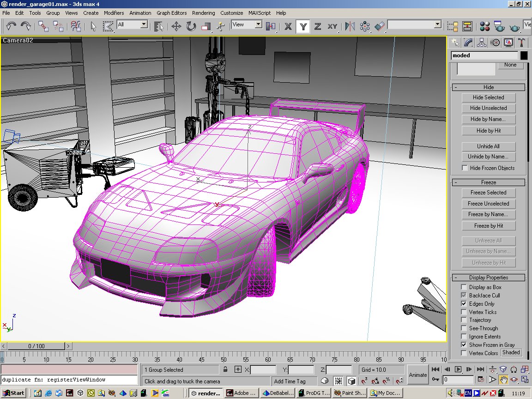Enable Display as Box checkbox
Screen dimensions: 532x399
point(464,287)
